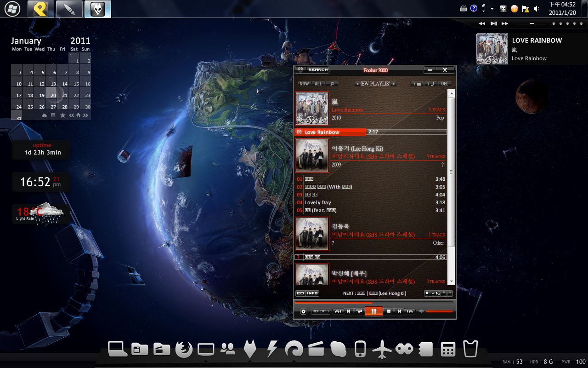Open the contacts people icon in dock
588x368 pixels.
click(x=228, y=350)
